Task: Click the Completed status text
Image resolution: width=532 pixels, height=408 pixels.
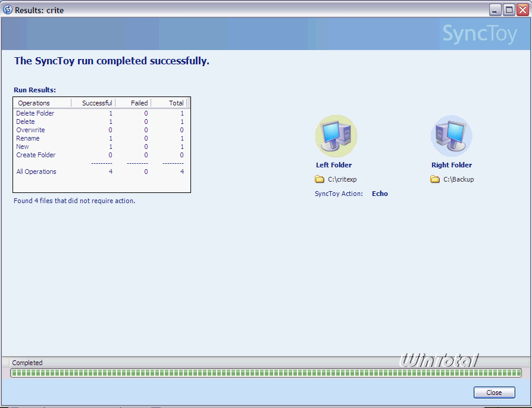Action: click(27, 363)
